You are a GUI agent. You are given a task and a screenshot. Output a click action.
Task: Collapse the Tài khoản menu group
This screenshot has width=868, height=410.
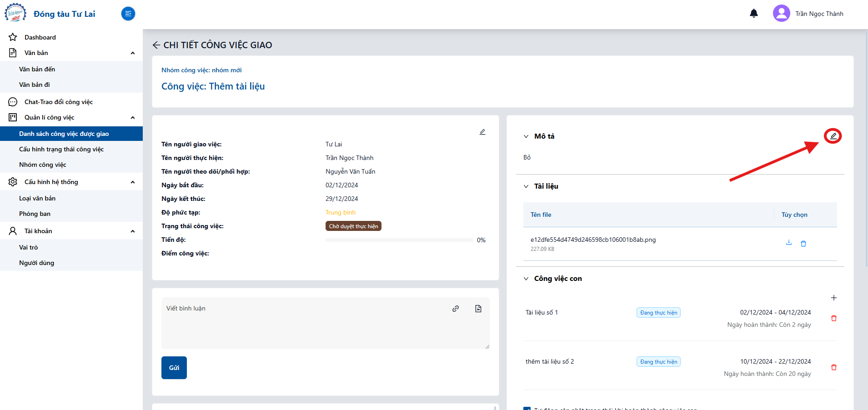point(133,231)
